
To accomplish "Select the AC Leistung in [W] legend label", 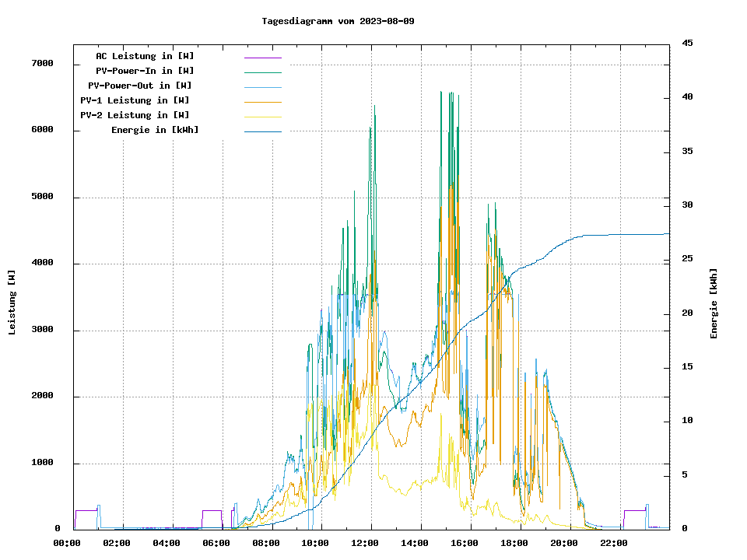I will coord(145,56).
